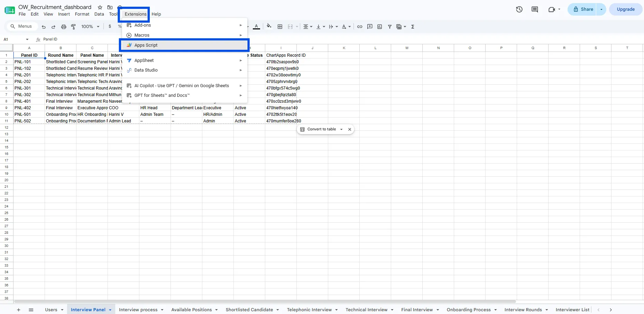Click the Share button
644x314 pixels.
583,9
